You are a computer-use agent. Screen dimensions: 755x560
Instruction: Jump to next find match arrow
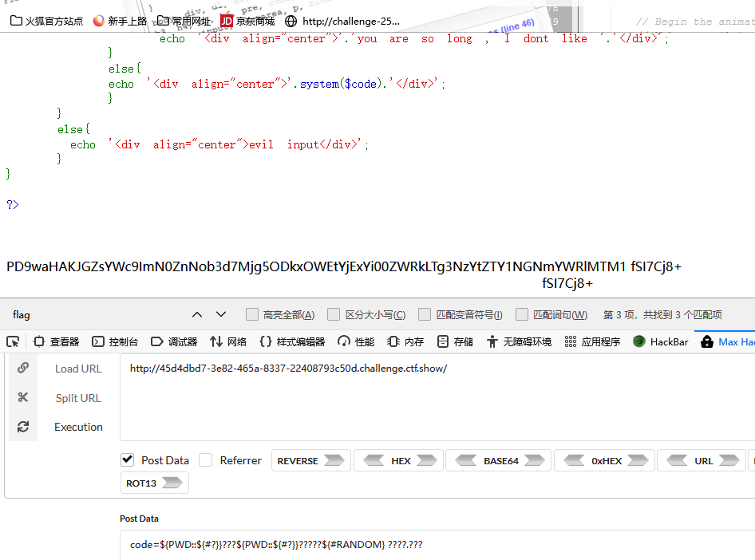pos(221,314)
